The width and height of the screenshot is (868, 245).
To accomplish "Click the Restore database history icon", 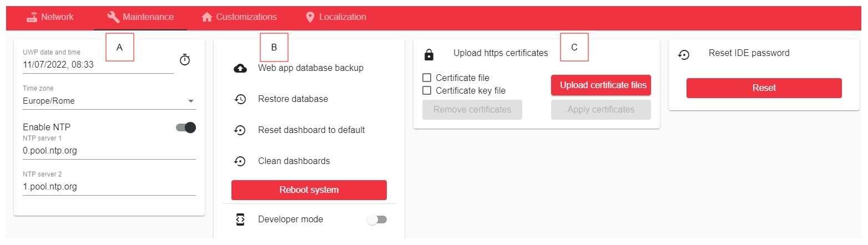I will point(240,99).
